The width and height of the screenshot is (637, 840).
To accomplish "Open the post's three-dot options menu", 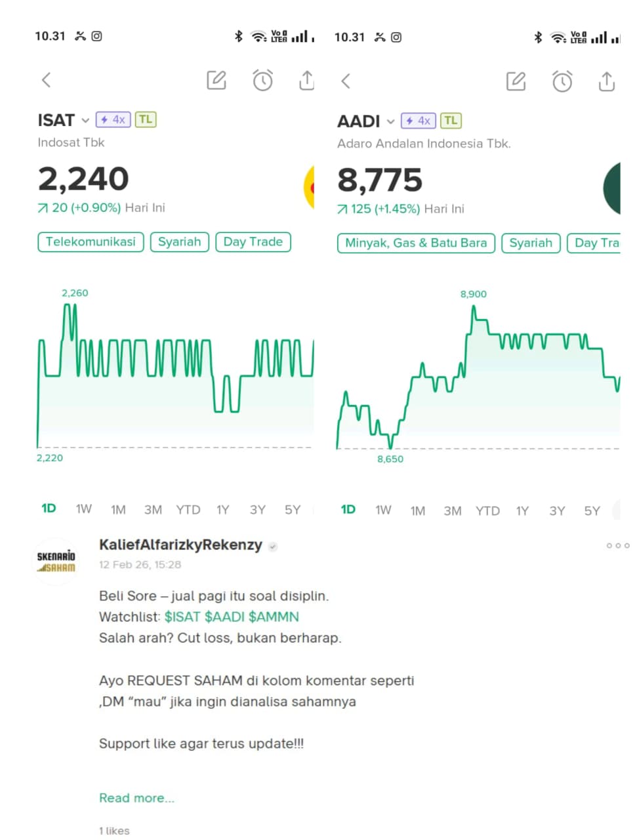I will pyautogui.click(x=617, y=545).
